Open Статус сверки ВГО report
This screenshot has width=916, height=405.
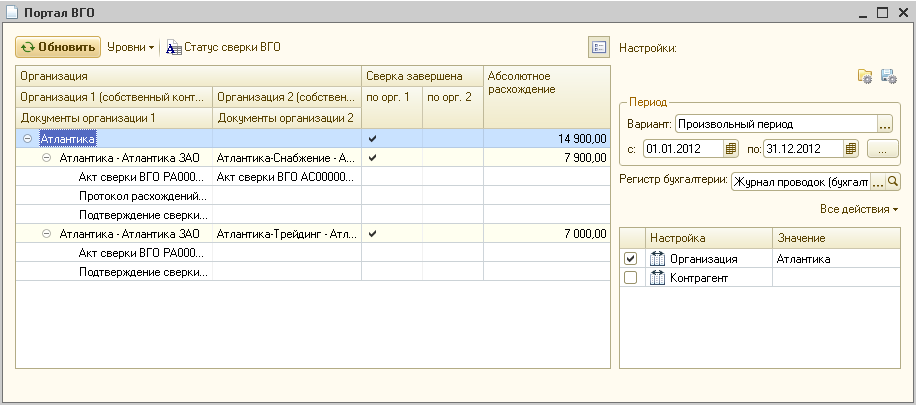point(223,47)
